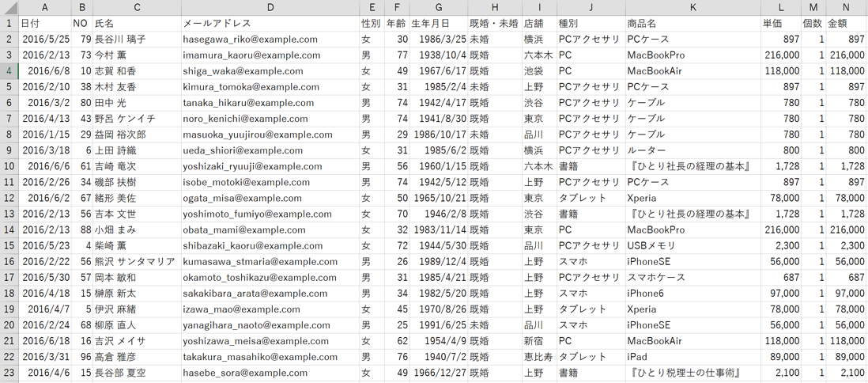Screen dimensions: 868x383
Task: Select store cell 恵比寿
Action: (x=539, y=357)
